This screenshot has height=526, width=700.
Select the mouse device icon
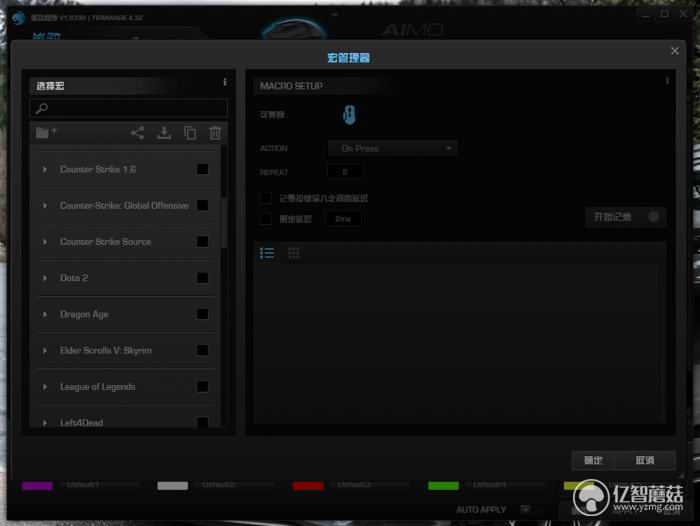click(349, 115)
